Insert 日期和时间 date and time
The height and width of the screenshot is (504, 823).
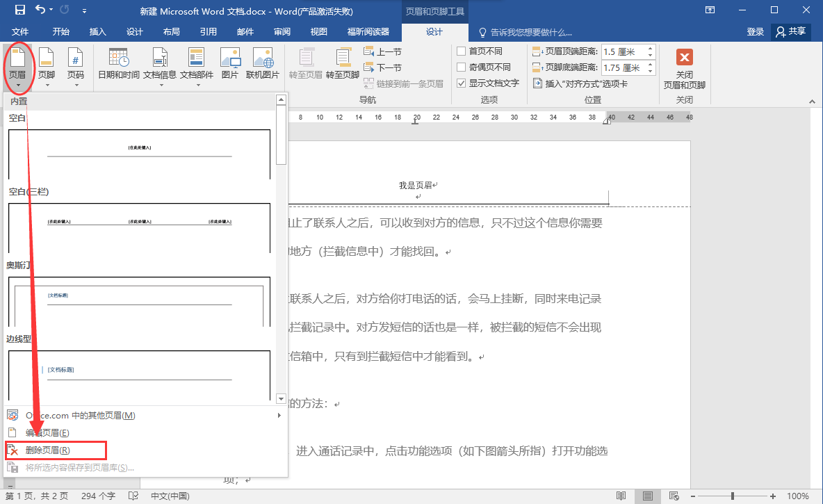[x=119, y=63]
